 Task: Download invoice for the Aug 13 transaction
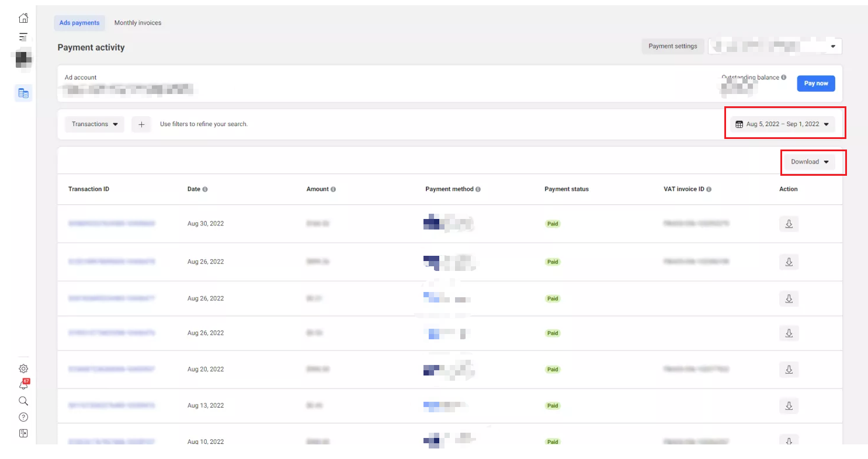tap(789, 405)
